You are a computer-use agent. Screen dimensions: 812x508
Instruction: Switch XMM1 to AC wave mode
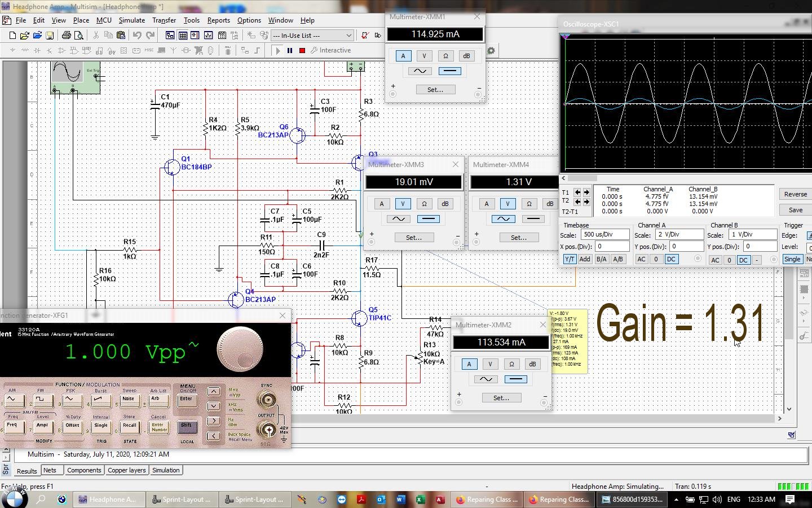[x=420, y=71]
